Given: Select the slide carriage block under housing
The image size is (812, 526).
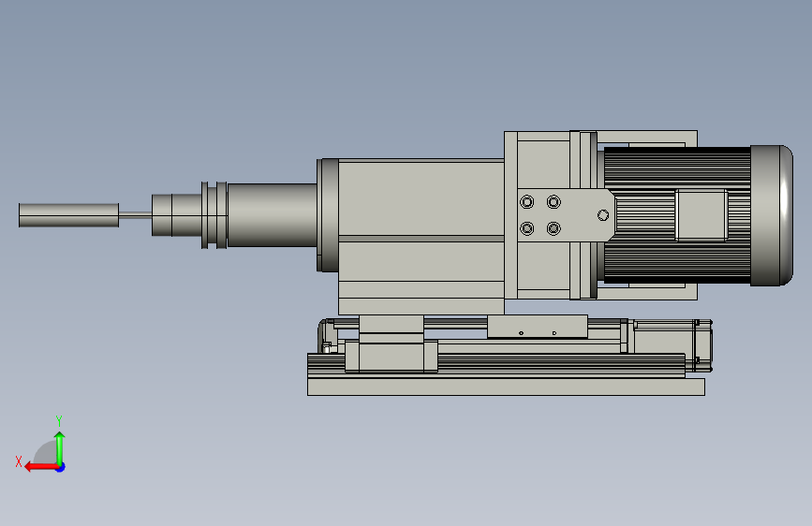Looking at the screenshot, I should click(391, 356).
